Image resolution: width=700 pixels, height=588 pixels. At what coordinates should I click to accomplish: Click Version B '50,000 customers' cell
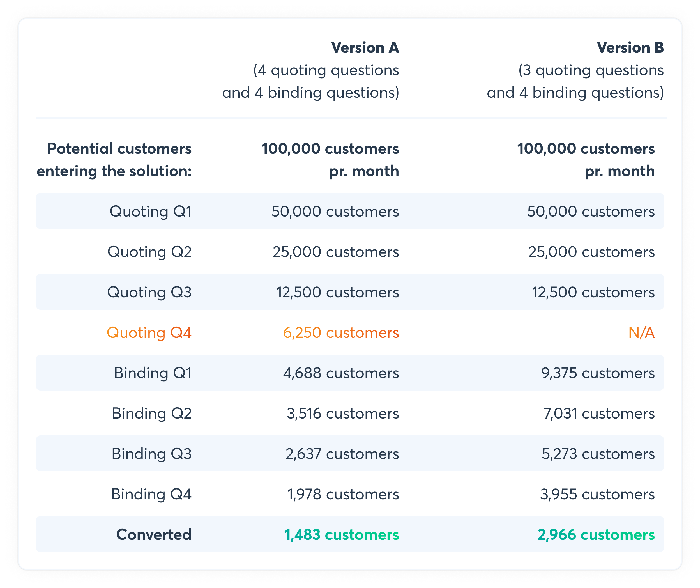(591, 212)
